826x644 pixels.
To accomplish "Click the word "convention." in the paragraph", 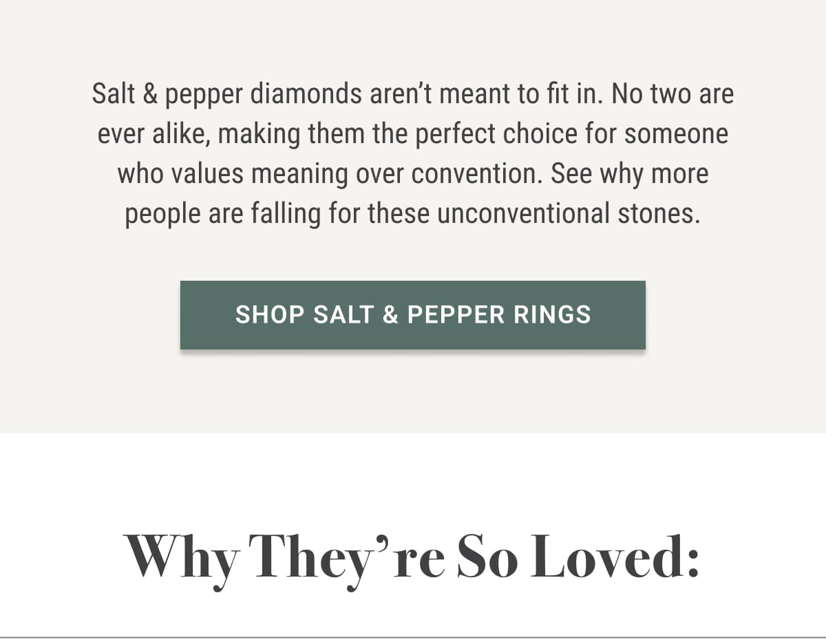I will pyautogui.click(x=477, y=174).
